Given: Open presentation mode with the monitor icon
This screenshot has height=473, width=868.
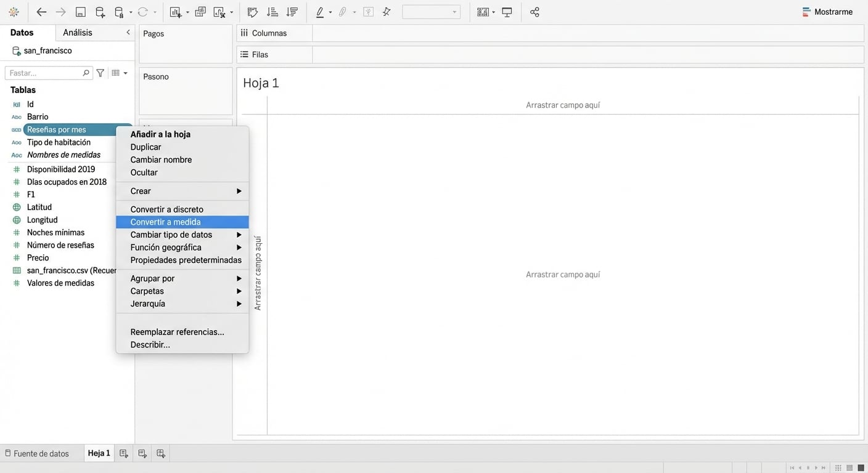Looking at the screenshot, I should [x=507, y=12].
